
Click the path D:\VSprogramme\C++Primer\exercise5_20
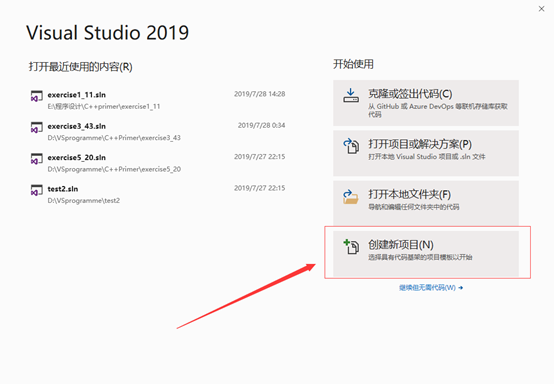click(114, 169)
